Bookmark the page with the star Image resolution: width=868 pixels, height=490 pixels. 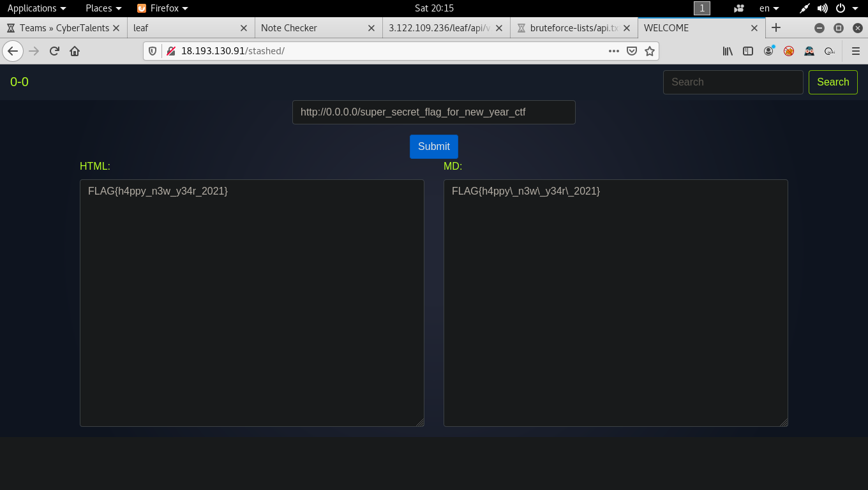(x=650, y=51)
